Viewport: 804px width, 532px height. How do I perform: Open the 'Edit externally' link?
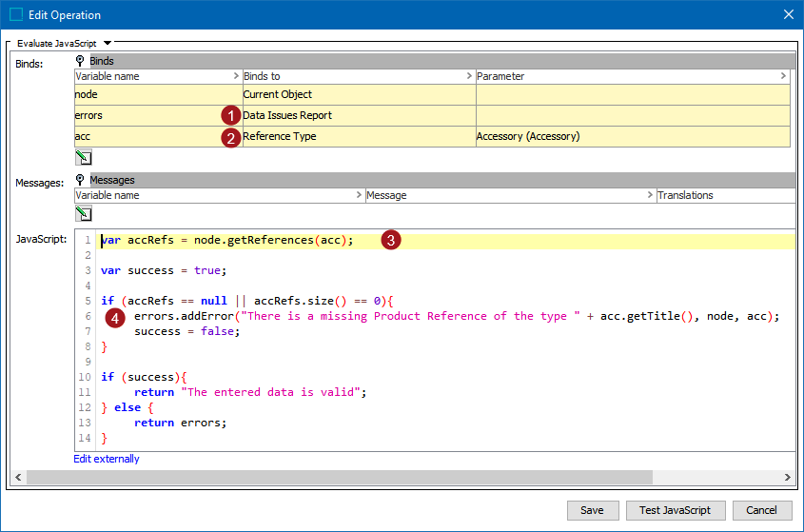point(107,459)
